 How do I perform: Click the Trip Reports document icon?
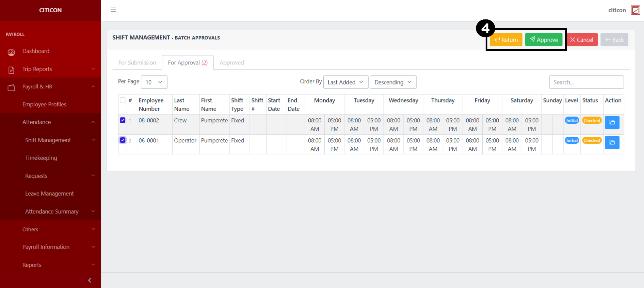pyautogui.click(x=11, y=70)
